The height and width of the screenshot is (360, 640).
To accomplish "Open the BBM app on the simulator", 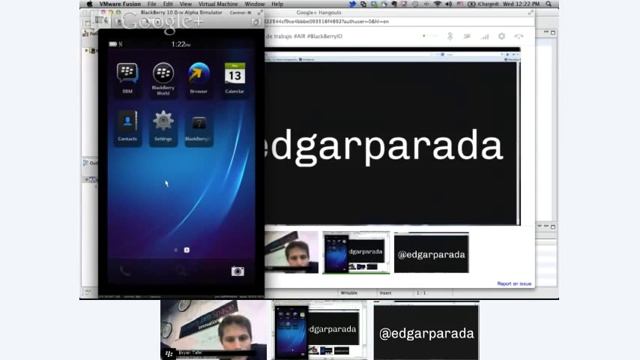I will tap(127, 78).
